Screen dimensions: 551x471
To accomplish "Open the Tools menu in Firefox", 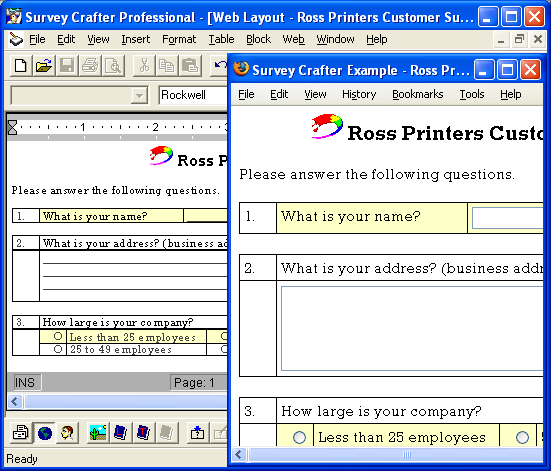I will [x=472, y=94].
